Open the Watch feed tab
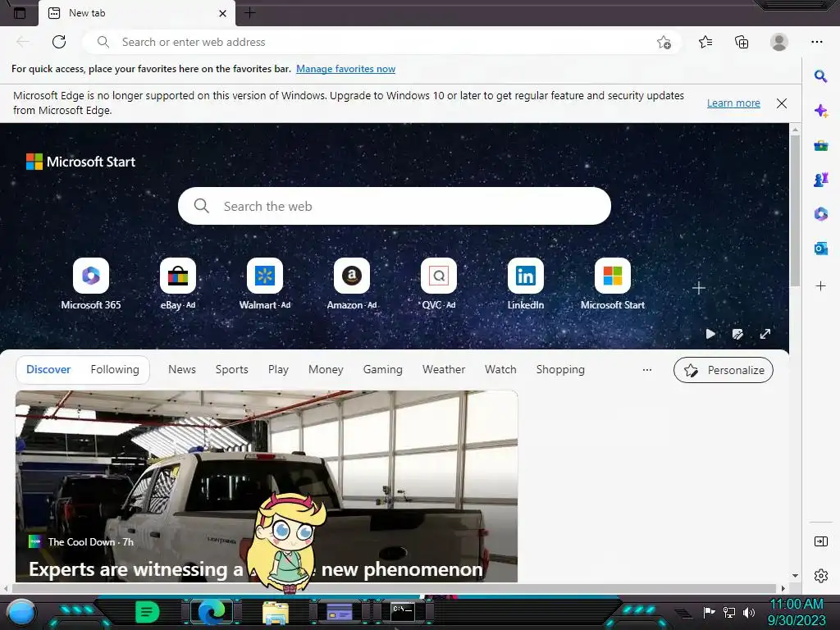 (x=500, y=370)
